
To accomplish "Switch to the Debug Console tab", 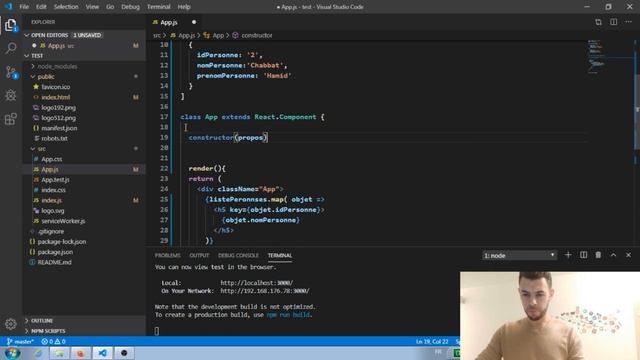I will tap(238, 256).
